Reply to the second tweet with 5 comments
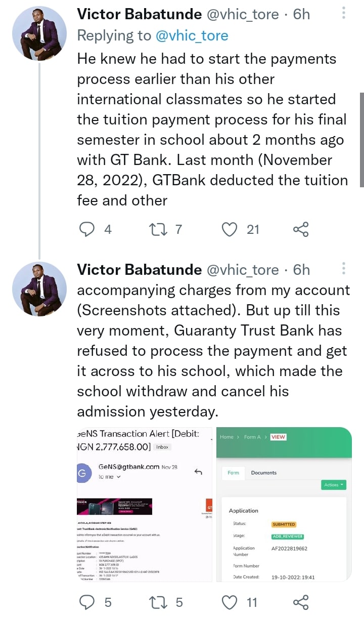Screen dimensions: 364x618 click(x=87, y=602)
